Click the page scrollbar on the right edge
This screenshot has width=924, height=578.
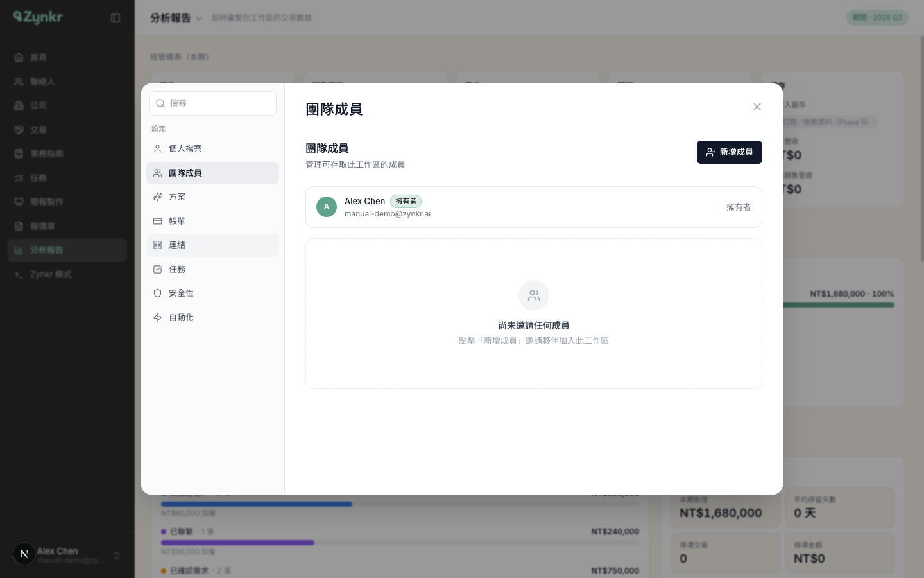[921, 149]
